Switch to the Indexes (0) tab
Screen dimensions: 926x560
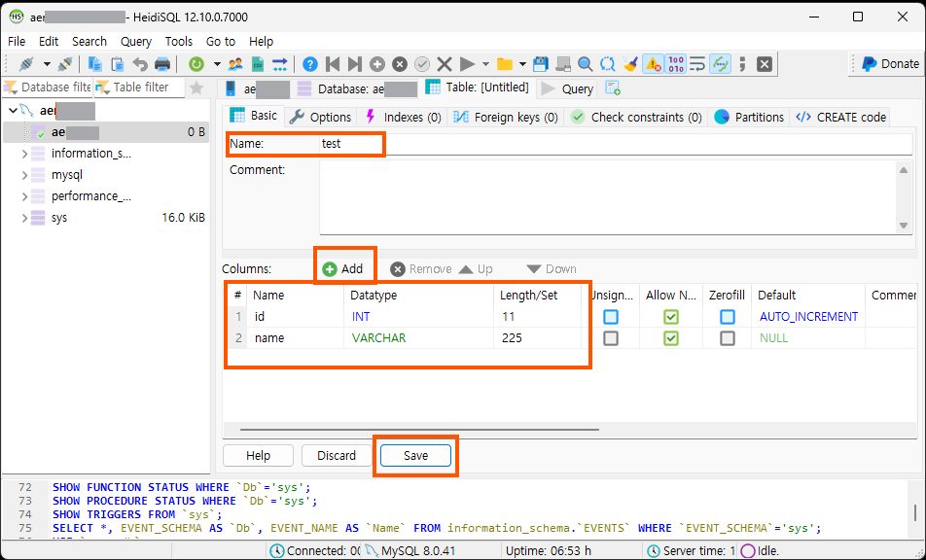tap(403, 117)
